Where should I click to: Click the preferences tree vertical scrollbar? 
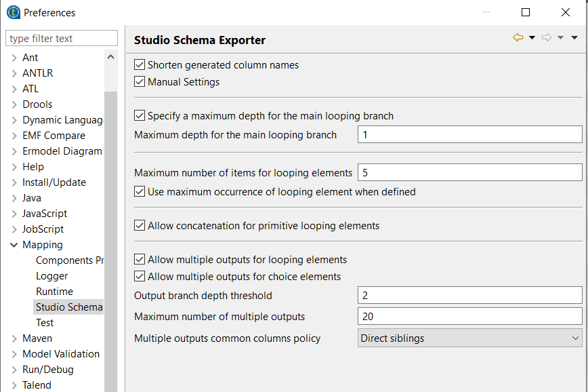click(x=111, y=203)
